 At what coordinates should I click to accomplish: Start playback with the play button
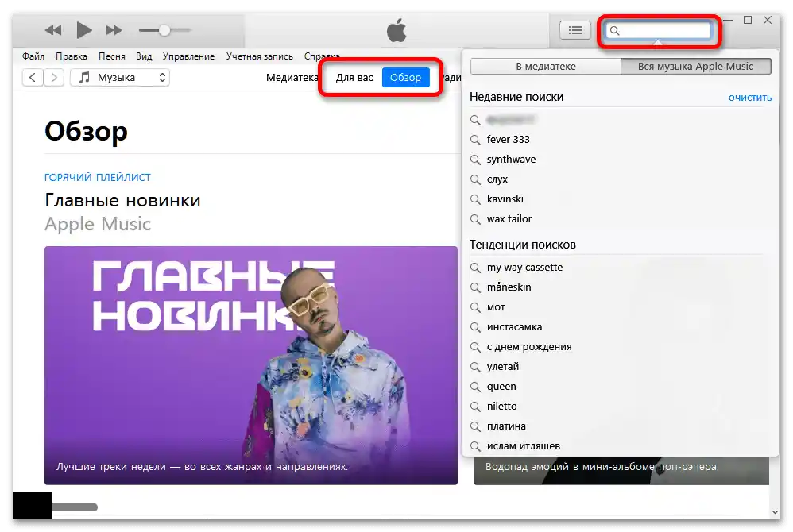(83, 30)
